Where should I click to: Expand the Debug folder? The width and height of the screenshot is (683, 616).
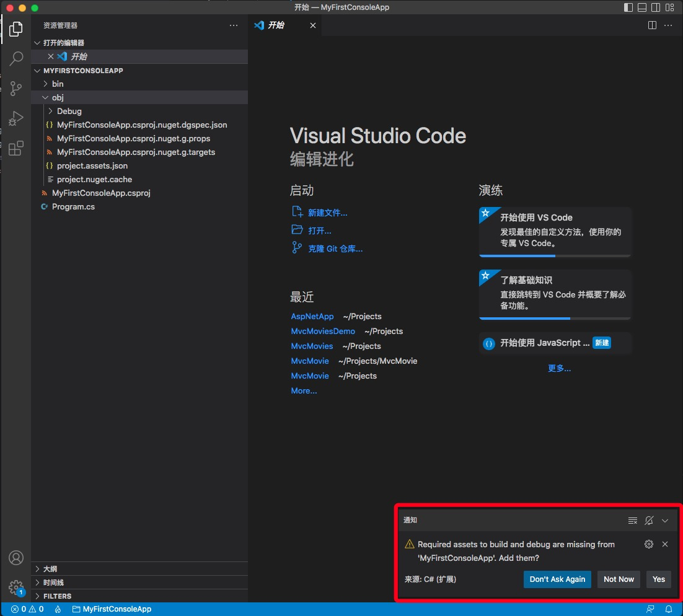pyautogui.click(x=139, y=111)
